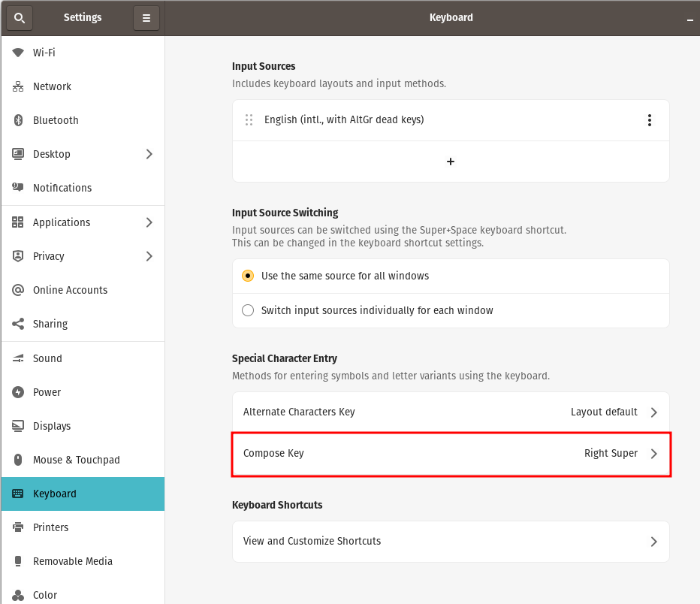
Task: Click the Bluetooth icon in sidebar
Action: (18, 120)
